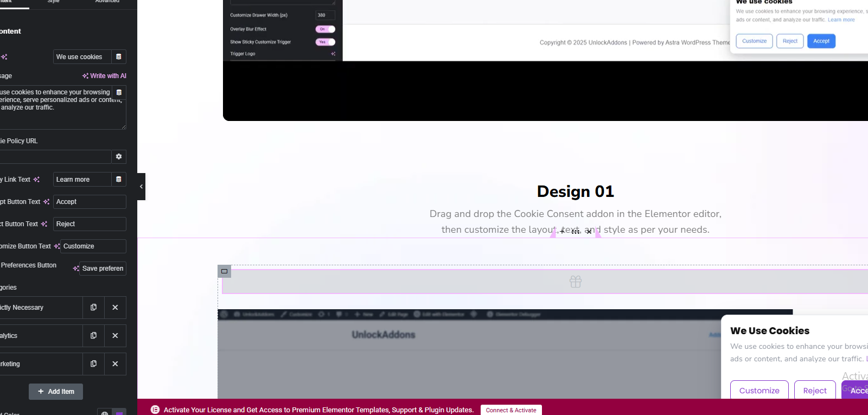
Task: Click Connect & Activate button
Action: tap(510, 410)
